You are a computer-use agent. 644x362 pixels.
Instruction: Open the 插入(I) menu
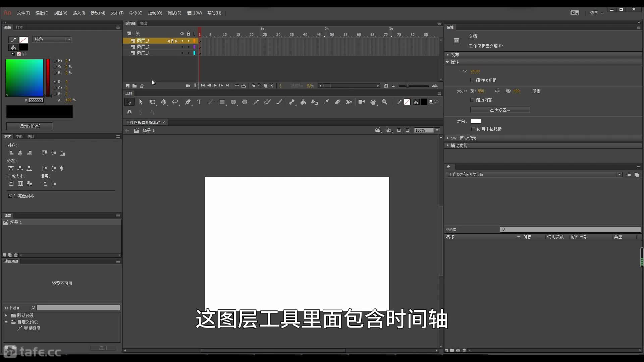(x=79, y=13)
